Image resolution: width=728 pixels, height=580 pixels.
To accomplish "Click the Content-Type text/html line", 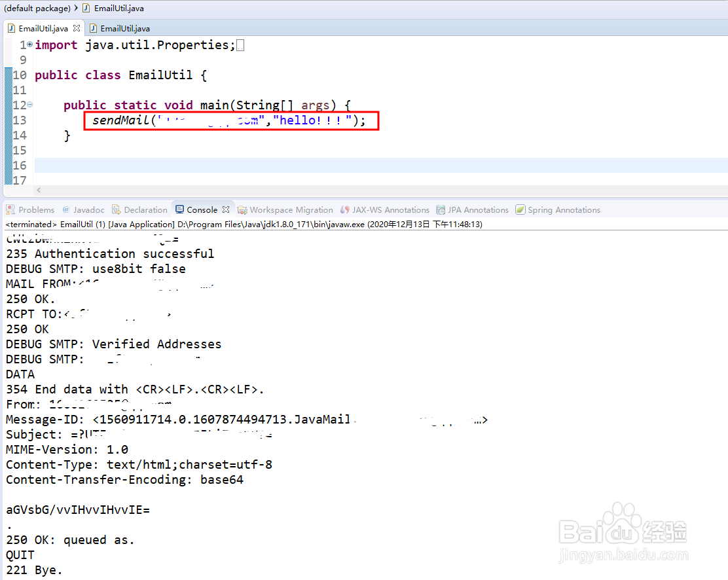I will (x=139, y=464).
